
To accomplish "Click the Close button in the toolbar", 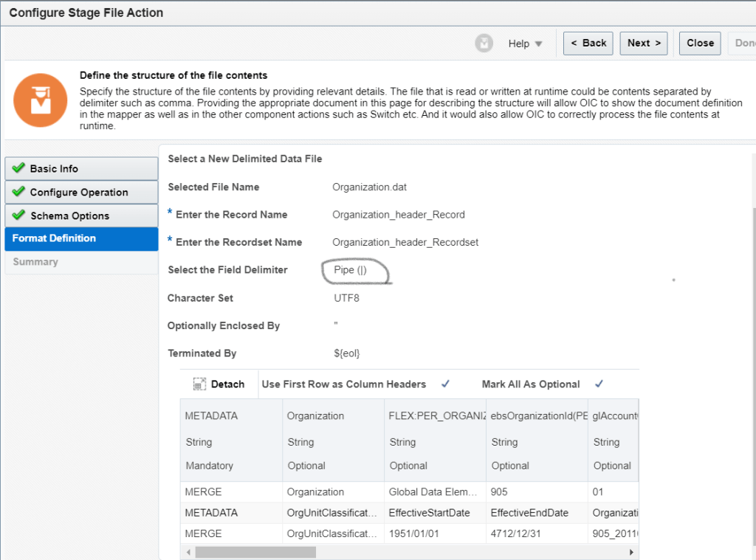I will [700, 43].
